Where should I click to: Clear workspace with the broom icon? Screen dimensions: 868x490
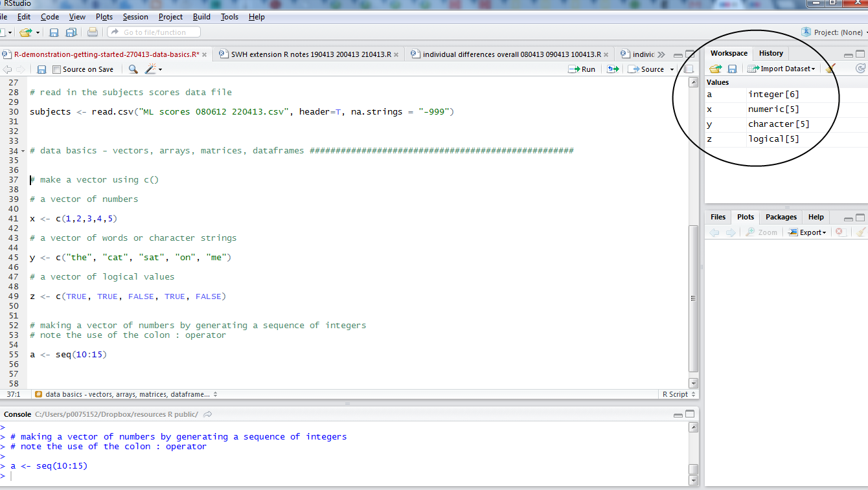click(x=830, y=69)
